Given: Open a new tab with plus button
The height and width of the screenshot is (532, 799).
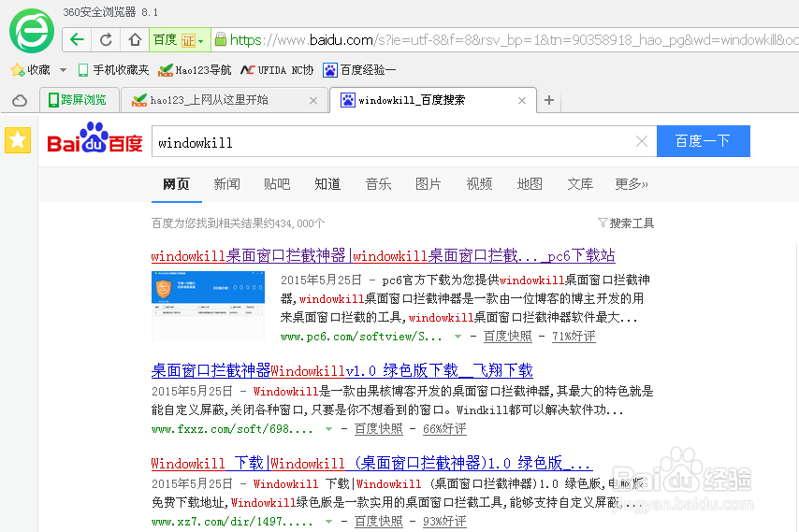Looking at the screenshot, I should 549,100.
